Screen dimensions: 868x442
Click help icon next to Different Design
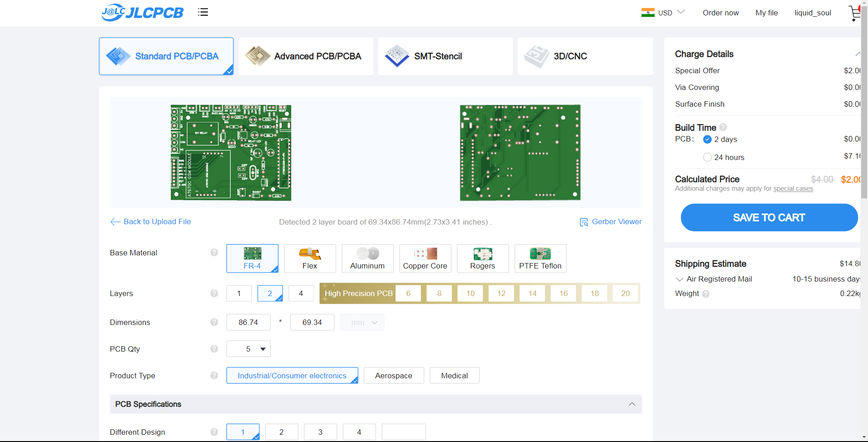point(214,432)
